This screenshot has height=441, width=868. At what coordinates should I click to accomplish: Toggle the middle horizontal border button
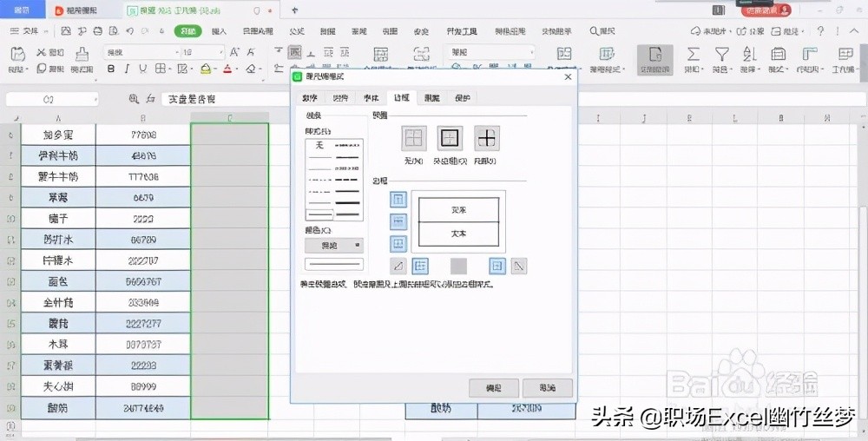398,221
